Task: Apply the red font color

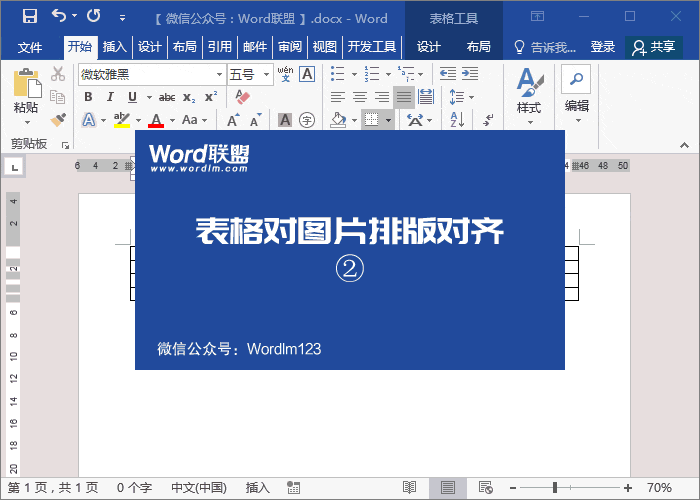Action: (156, 120)
